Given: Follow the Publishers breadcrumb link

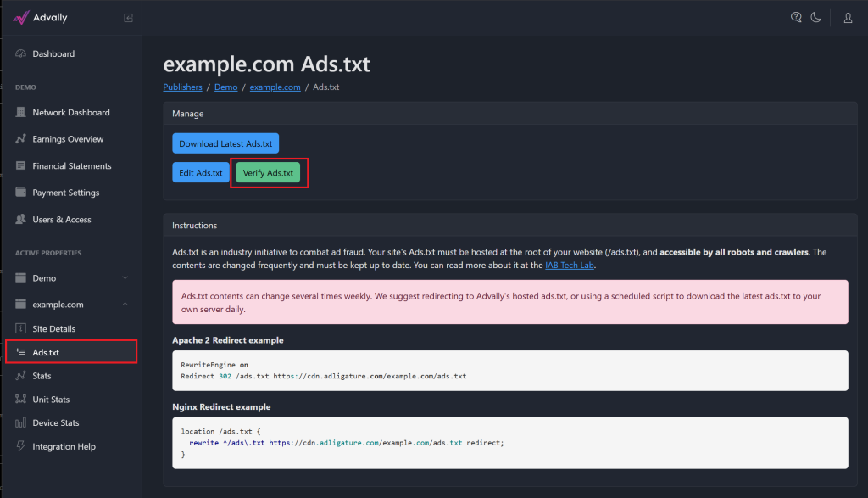Looking at the screenshot, I should click(x=182, y=87).
